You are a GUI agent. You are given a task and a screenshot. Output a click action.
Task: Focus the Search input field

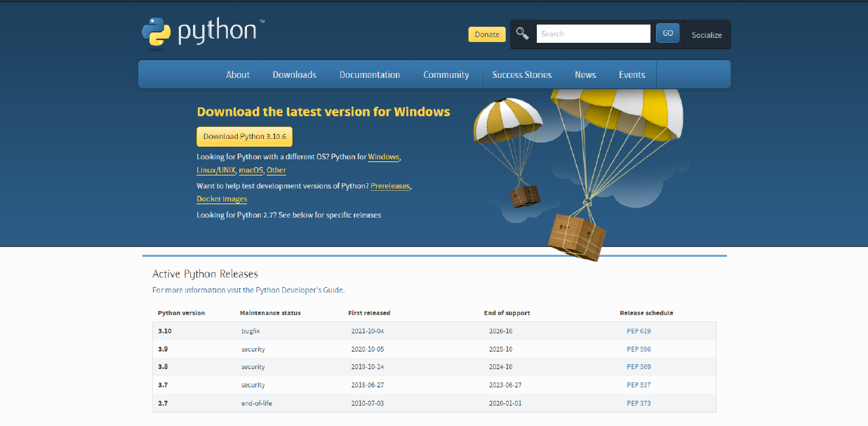click(594, 34)
